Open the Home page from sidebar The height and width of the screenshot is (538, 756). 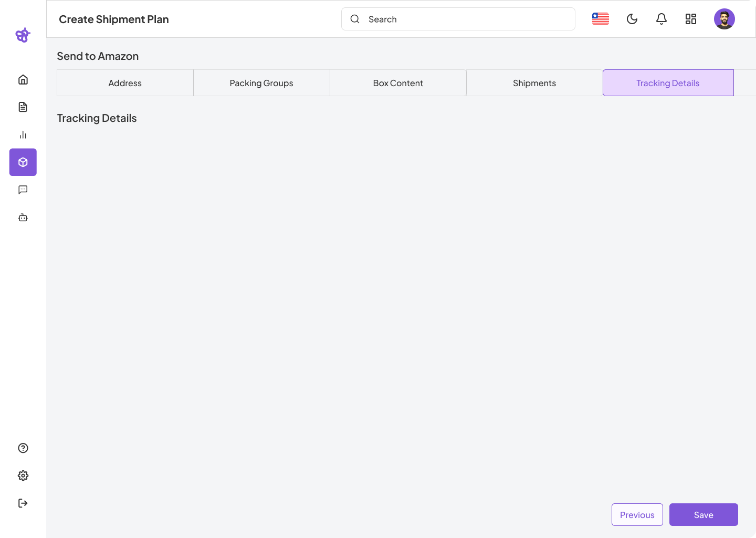(x=23, y=80)
